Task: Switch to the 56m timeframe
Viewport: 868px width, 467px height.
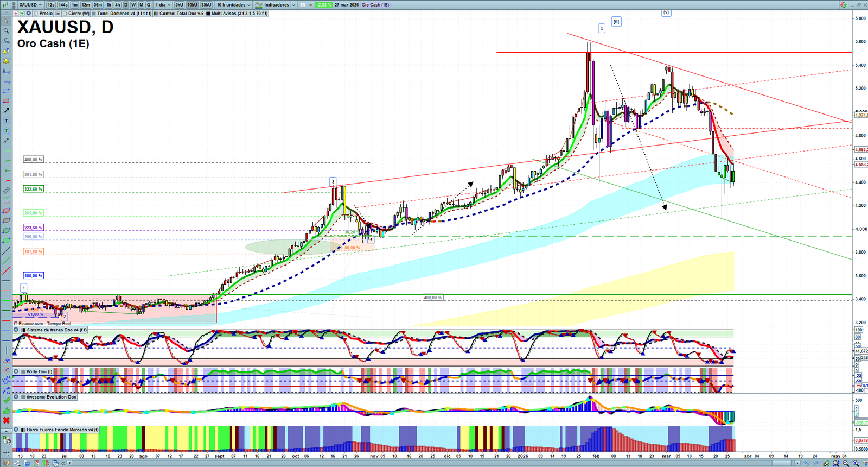Action: [98, 5]
